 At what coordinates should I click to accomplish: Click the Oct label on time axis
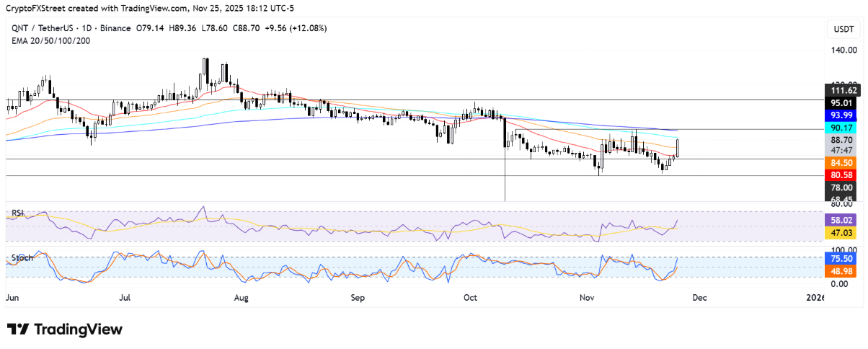point(471,297)
